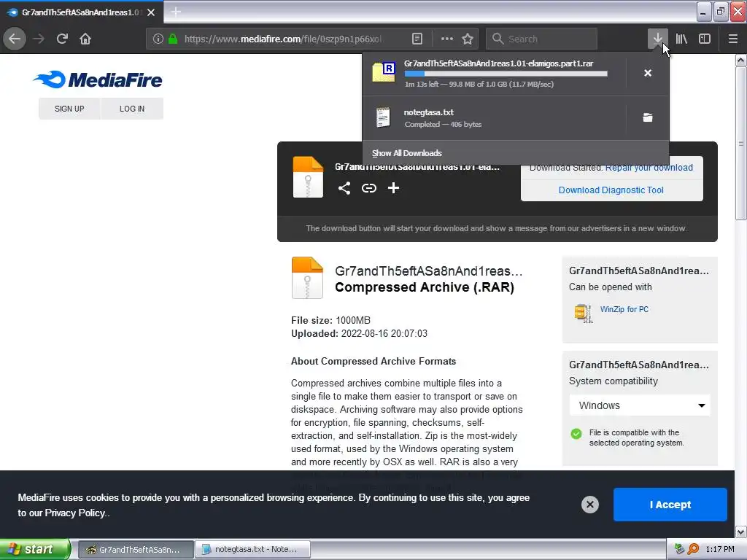The height and width of the screenshot is (560, 747).
Task: Reload the current page
Action: 62,39
